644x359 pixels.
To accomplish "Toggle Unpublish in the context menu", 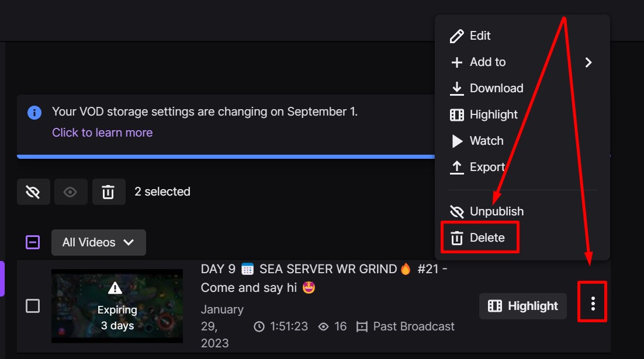I will click(x=496, y=211).
